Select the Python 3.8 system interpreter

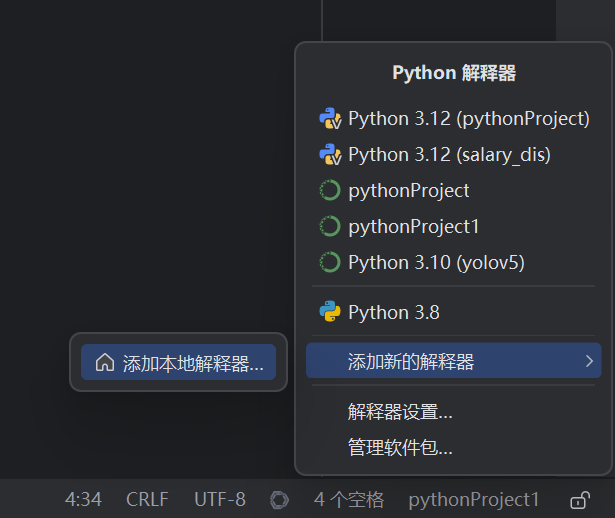point(453,312)
